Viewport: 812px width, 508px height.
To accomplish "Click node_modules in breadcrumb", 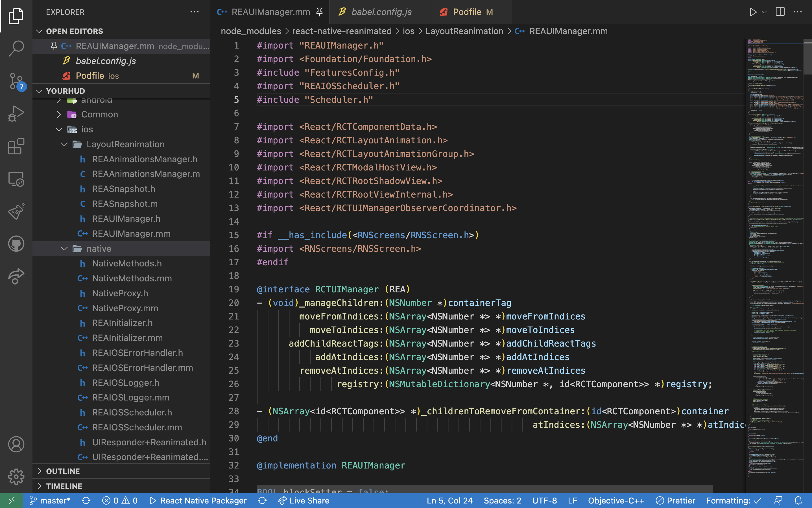I will (251, 31).
